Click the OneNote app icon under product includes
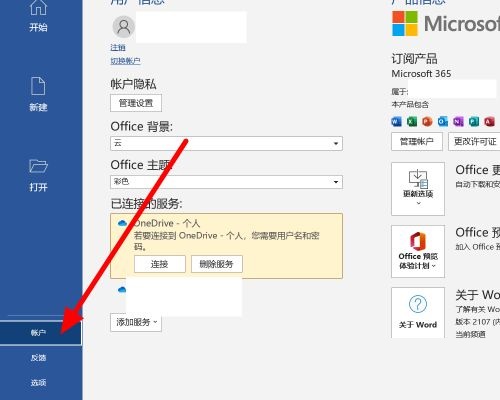500x400 pixels. [458, 122]
